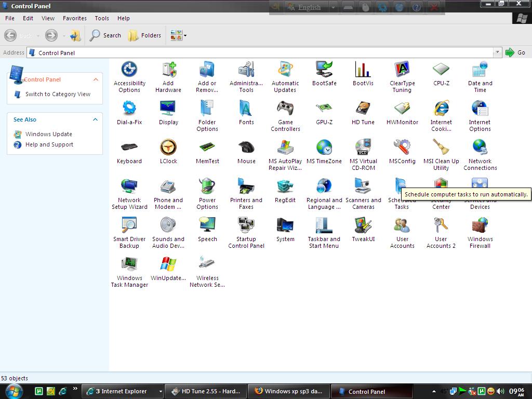The width and height of the screenshot is (532, 399).
Task: Open Smart Driver Backup icon
Action: pos(129,225)
